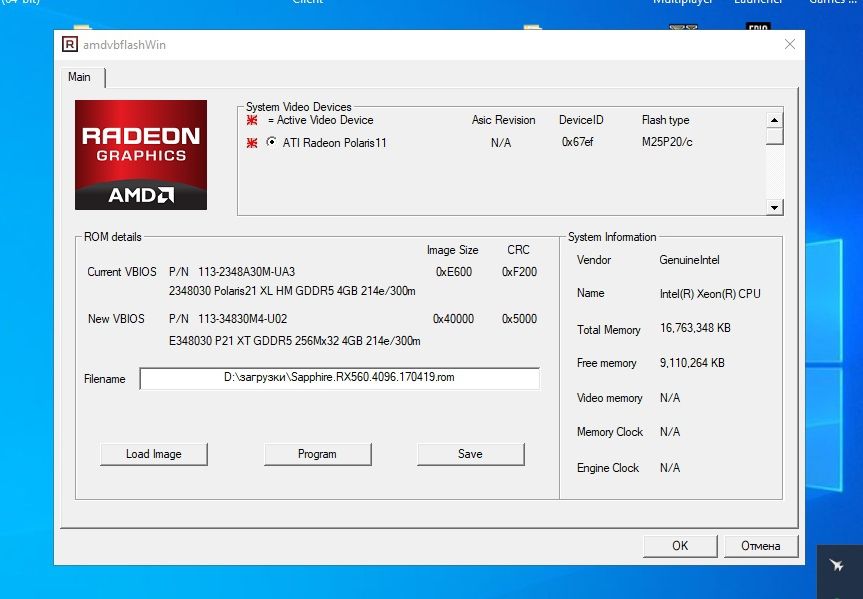Click new CRC value 0x5000
Viewport: 863px width, 599px height.
pyautogui.click(x=519, y=319)
